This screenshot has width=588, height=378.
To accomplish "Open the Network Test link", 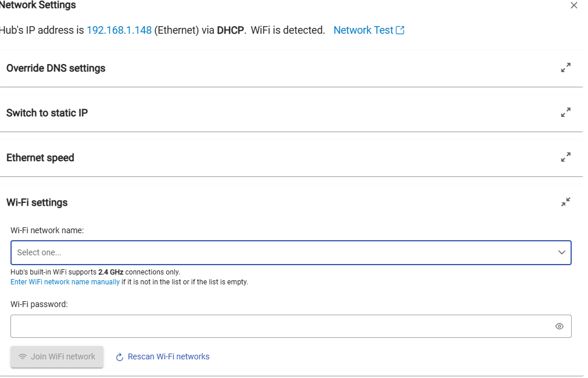I will 363,30.
